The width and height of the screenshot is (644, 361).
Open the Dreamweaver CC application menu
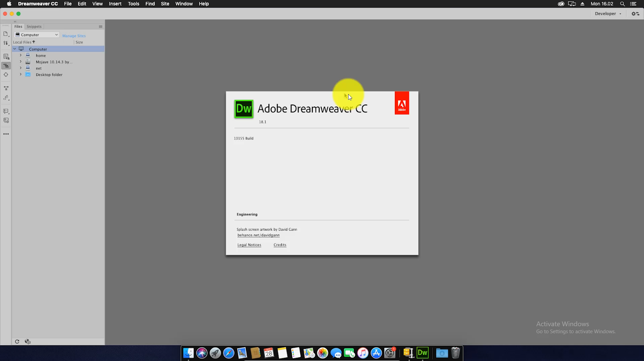tap(38, 4)
